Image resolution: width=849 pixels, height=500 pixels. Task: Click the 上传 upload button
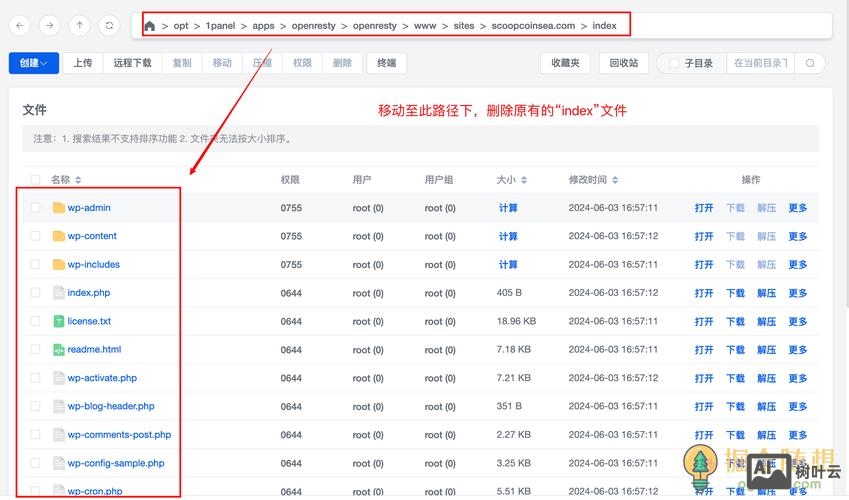point(83,63)
